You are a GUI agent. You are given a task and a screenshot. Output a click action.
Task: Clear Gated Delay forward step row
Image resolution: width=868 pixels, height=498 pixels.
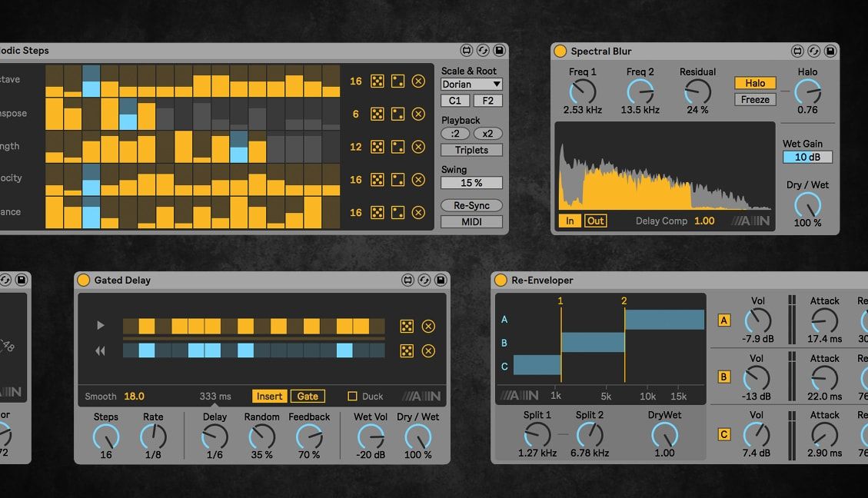[x=428, y=326]
